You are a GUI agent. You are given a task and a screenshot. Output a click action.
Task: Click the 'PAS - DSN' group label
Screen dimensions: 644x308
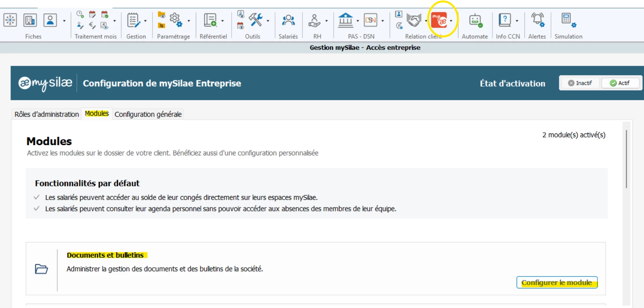click(361, 36)
